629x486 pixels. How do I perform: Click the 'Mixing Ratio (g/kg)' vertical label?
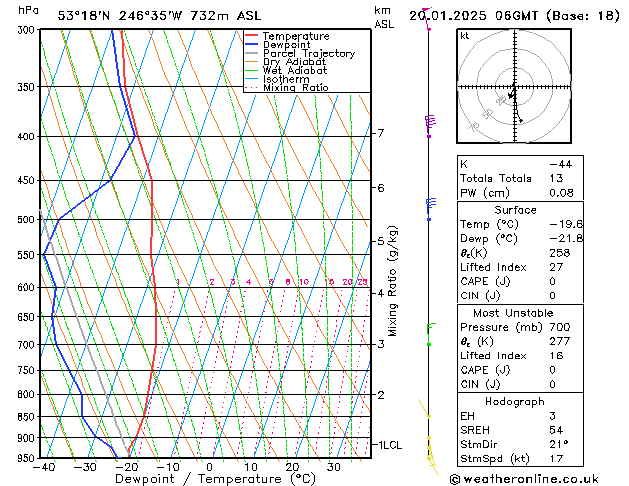coord(392,281)
